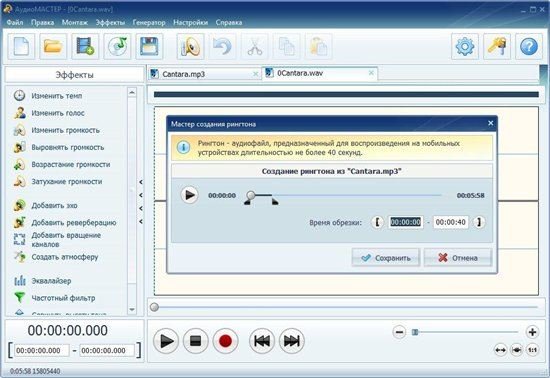This screenshot has height=378, width=550.
Task: Open help with the question mark icon
Action: tap(529, 46)
